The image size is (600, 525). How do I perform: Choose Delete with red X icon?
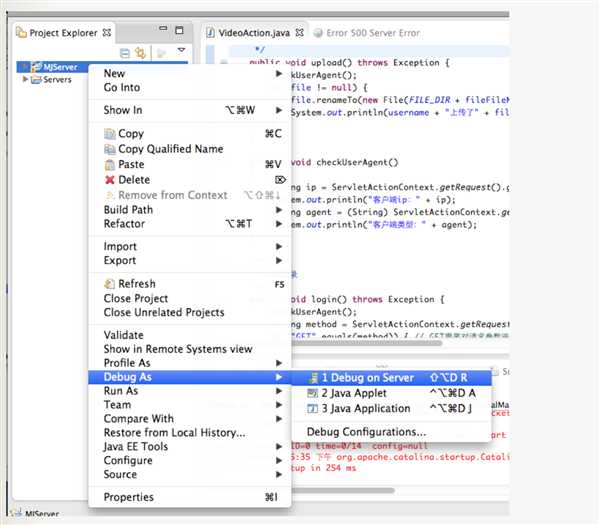click(x=189, y=179)
